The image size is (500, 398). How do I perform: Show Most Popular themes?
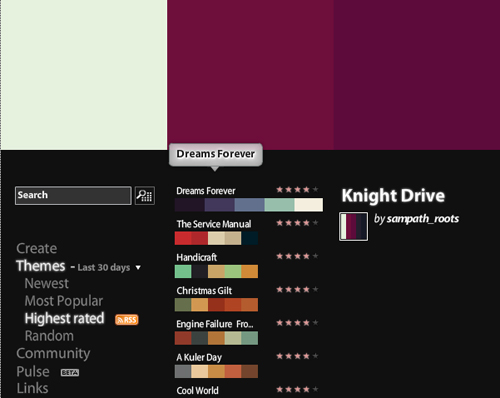click(x=64, y=301)
